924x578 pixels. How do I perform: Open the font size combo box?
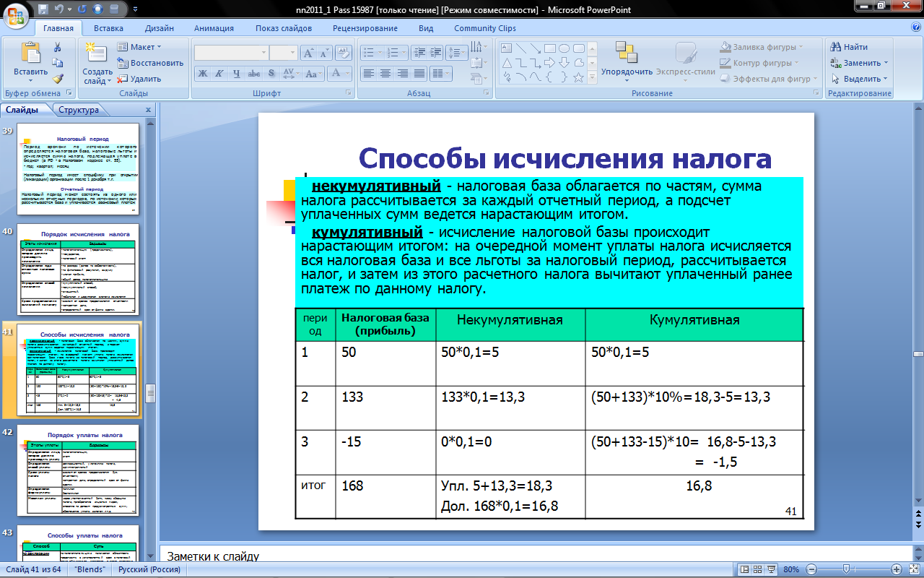283,53
